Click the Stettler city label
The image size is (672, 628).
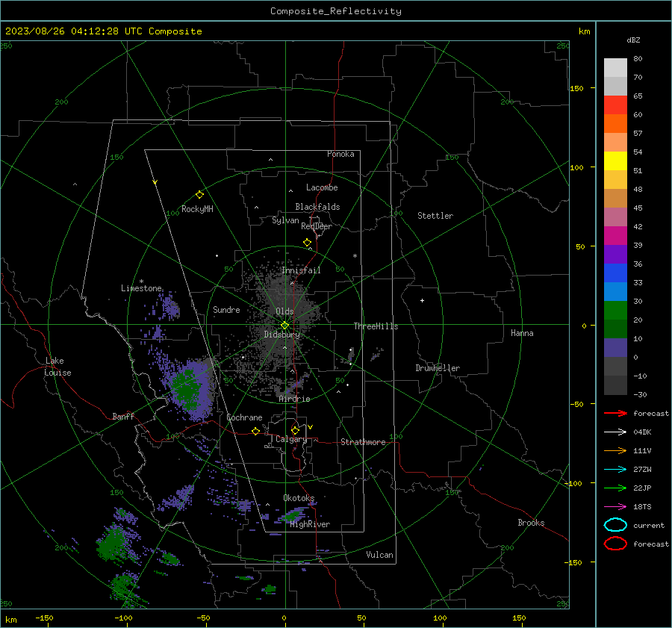click(x=435, y=216)
